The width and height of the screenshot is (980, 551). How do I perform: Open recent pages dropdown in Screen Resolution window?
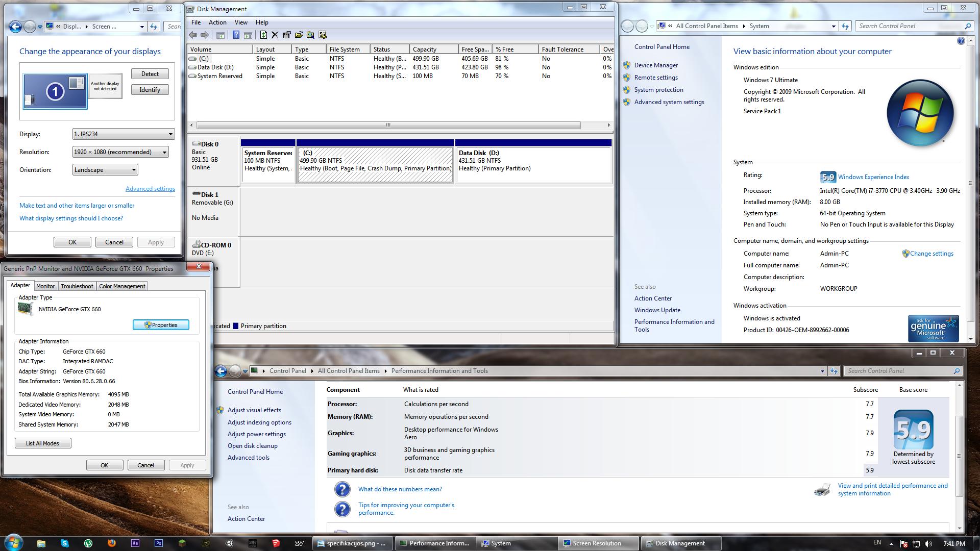click(40, 27)
